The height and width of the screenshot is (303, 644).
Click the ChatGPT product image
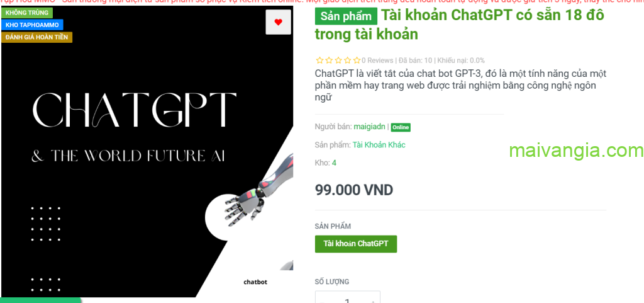click(x=147, y=151)
